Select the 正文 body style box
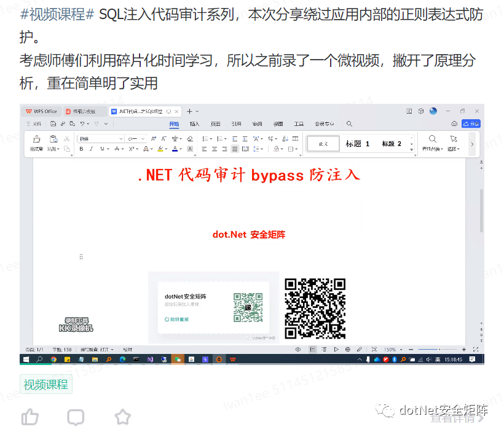The height and width of the screenshot is (432, 504). click(323, 144)
